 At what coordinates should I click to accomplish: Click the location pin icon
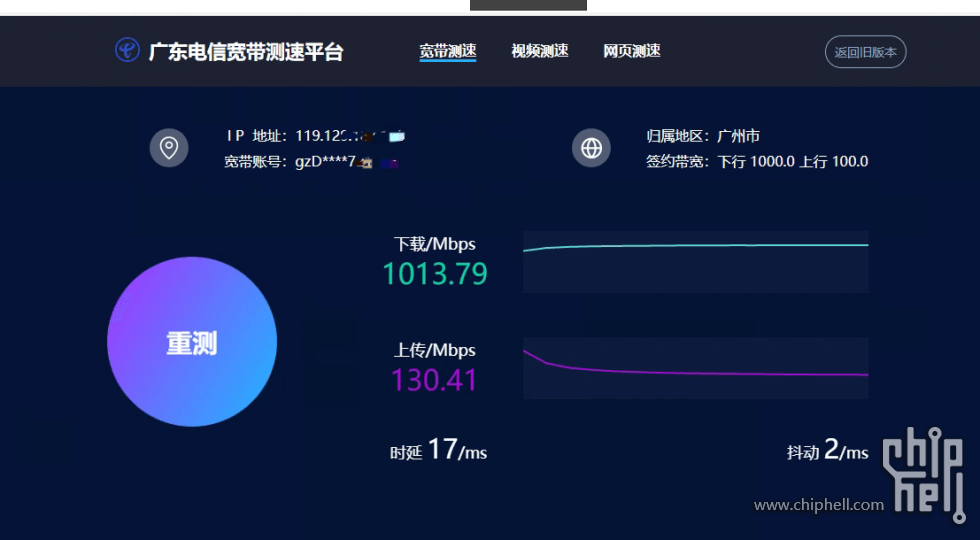pyautogui.click(x=169, y=148)
